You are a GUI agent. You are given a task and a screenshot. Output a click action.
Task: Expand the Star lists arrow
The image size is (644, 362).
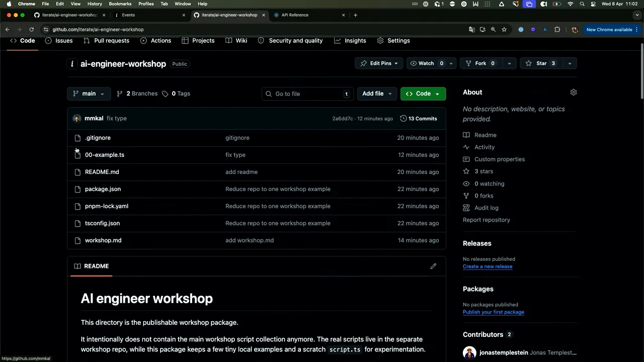[x=570, y=63]
